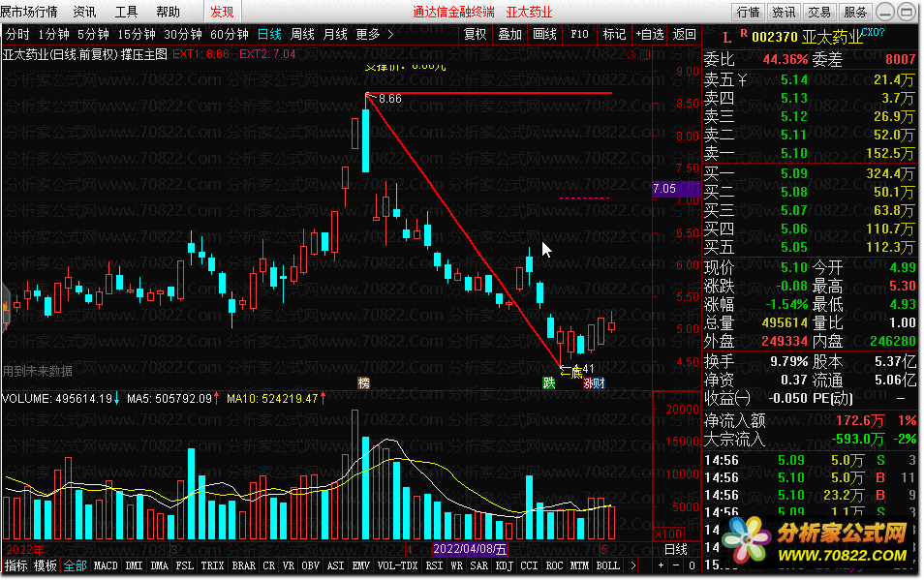This screenshot has width=924, height=580.
Task: Click the 002370 亚太药业 stock title
Action: 807,38
